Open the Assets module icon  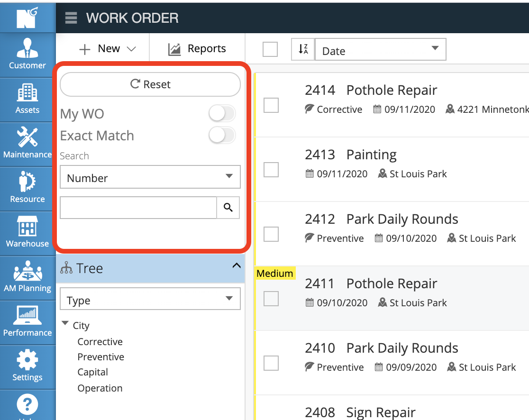pos(27,98)
